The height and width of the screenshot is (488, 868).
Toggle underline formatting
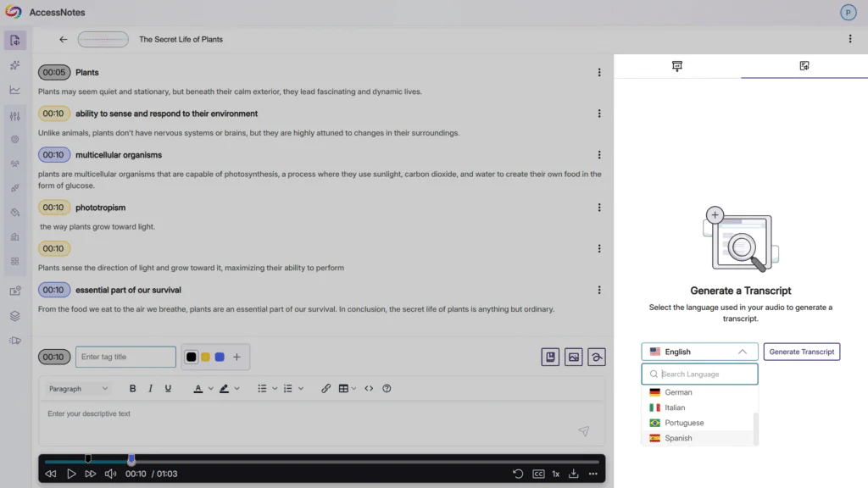click(x=168, y=389)
